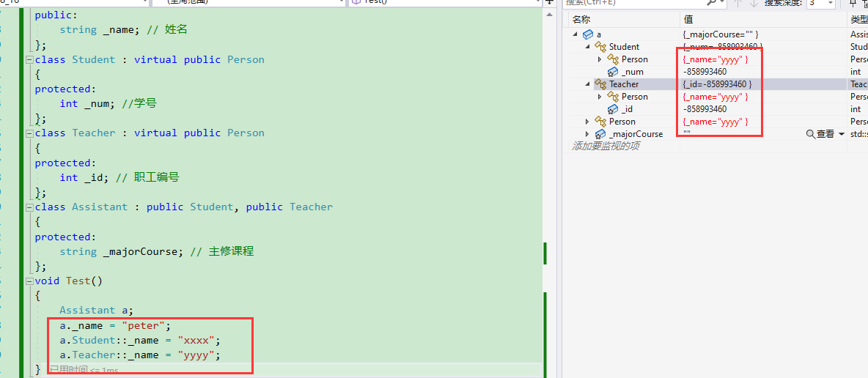Viewport: 868px width, 378px height.
Task: Click the "peter" string in the code
Action: (x=143, y=325)
